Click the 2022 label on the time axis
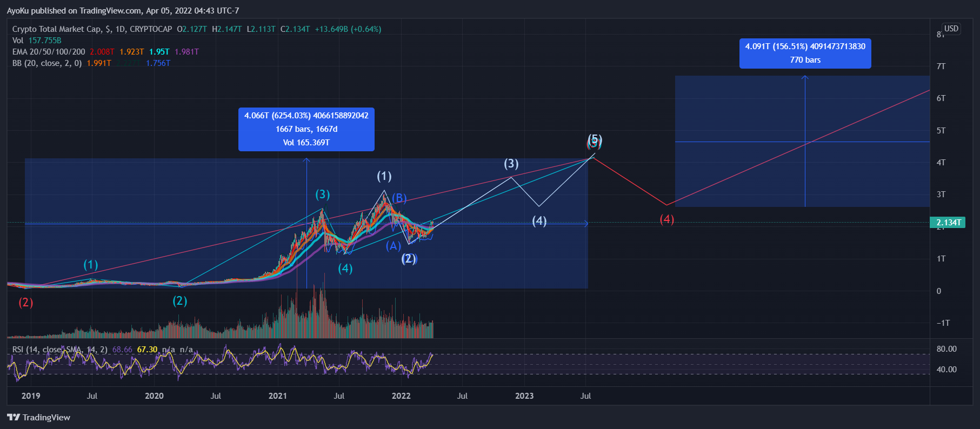The height and width of the screenshot is (429, 980). pos(401,396)
